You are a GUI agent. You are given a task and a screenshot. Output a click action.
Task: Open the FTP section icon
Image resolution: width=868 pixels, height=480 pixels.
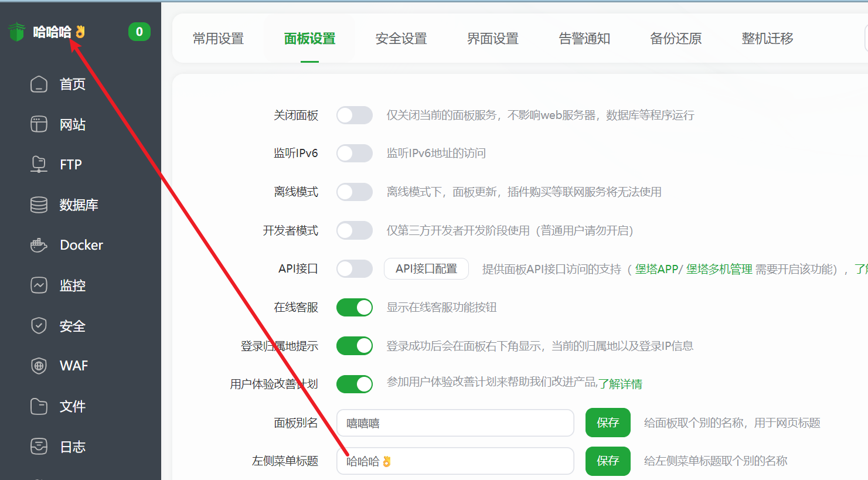[39, 164]
